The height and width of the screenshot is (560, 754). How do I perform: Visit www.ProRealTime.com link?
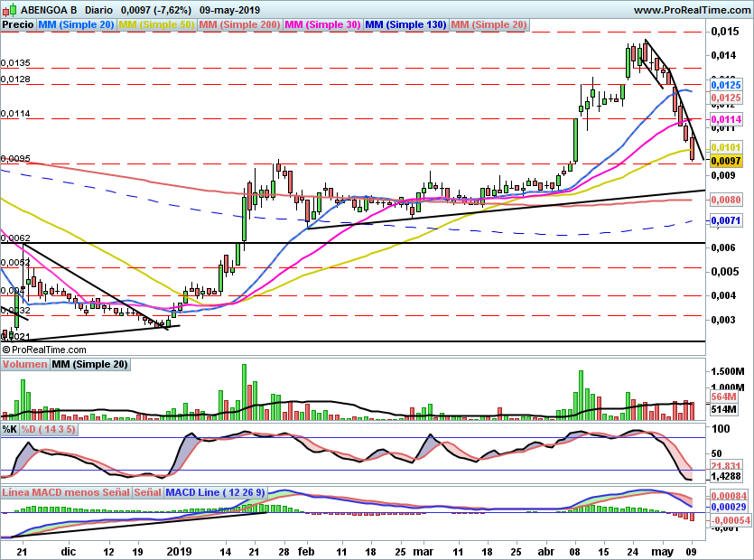[x=692, y=10]
